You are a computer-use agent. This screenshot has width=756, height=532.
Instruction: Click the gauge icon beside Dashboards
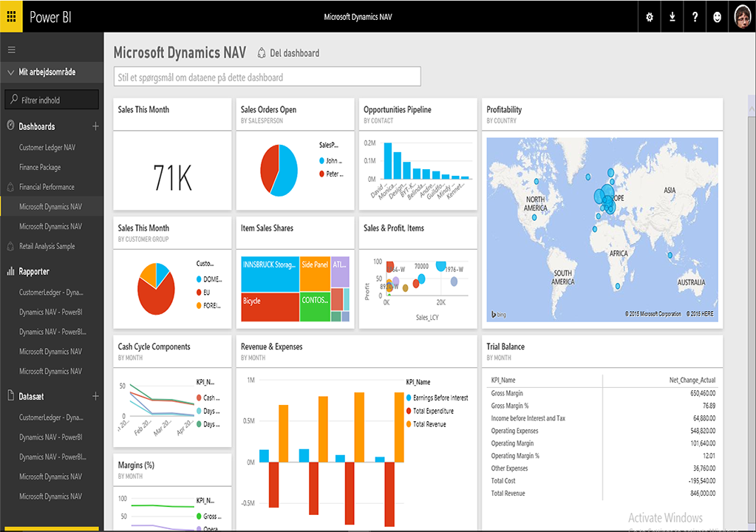(x=10, y=126)
